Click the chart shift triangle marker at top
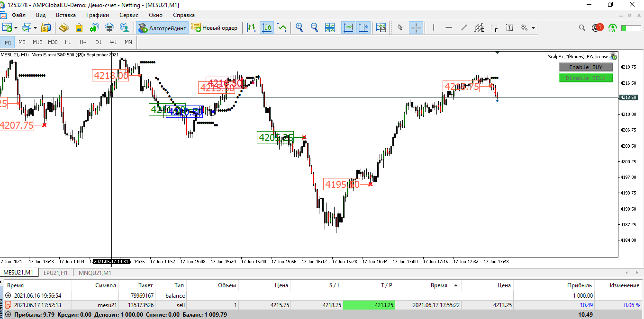Screen dimensions: 644x319 click(497, 53)
